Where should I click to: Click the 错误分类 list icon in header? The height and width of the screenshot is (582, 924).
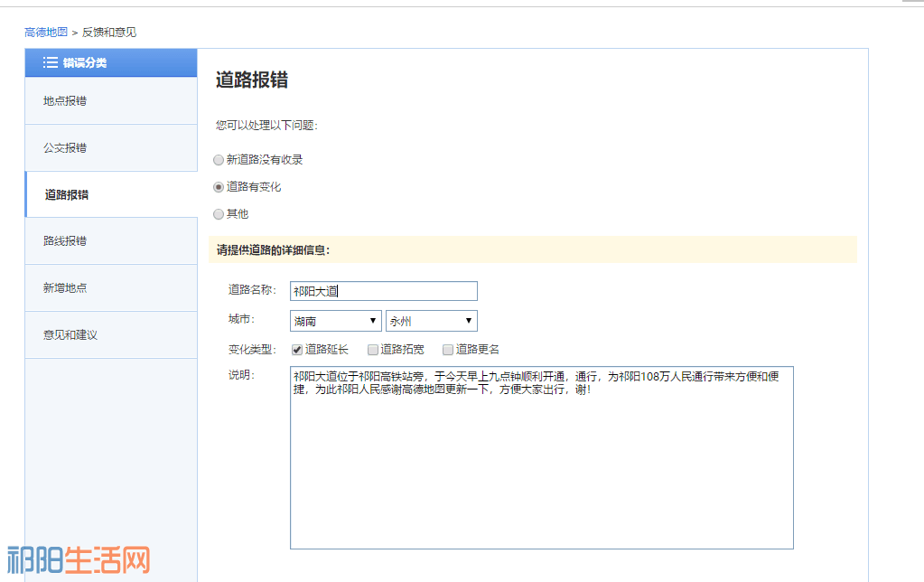coord(50,62)
